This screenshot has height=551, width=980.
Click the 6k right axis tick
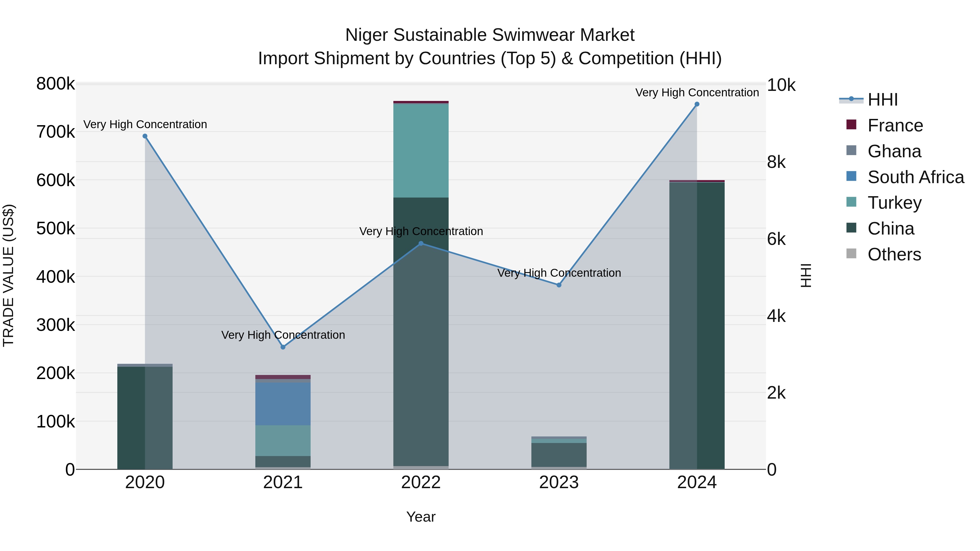(776, 239)
